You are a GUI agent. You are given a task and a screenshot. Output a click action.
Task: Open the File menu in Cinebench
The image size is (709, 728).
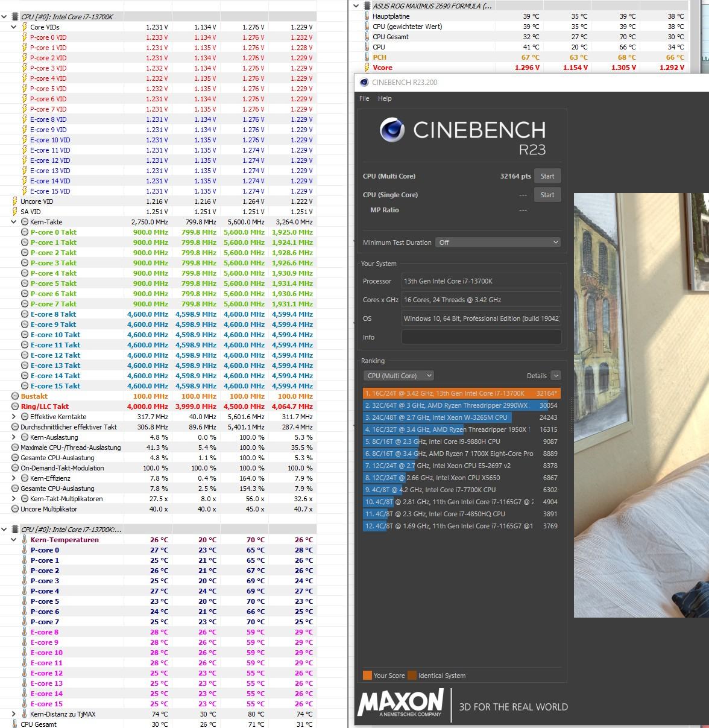coord(364,98)
